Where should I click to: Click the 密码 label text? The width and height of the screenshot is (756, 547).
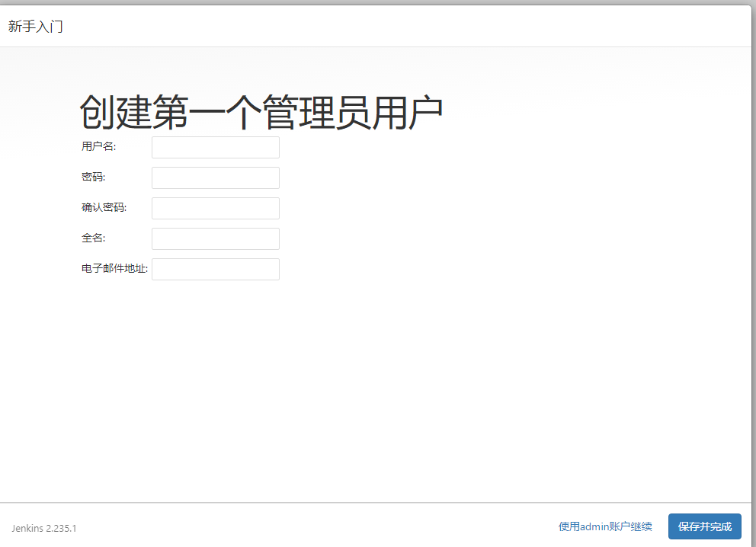[x=91, y=177]
